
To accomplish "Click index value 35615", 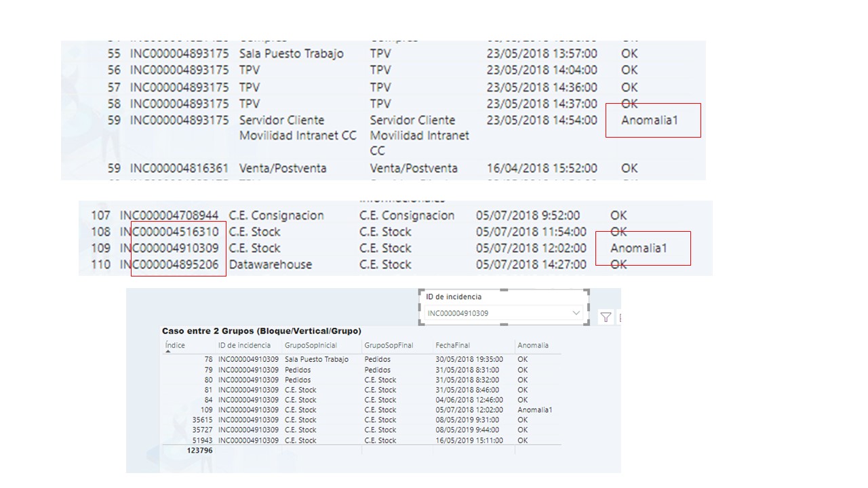I will tap(202, 420).
